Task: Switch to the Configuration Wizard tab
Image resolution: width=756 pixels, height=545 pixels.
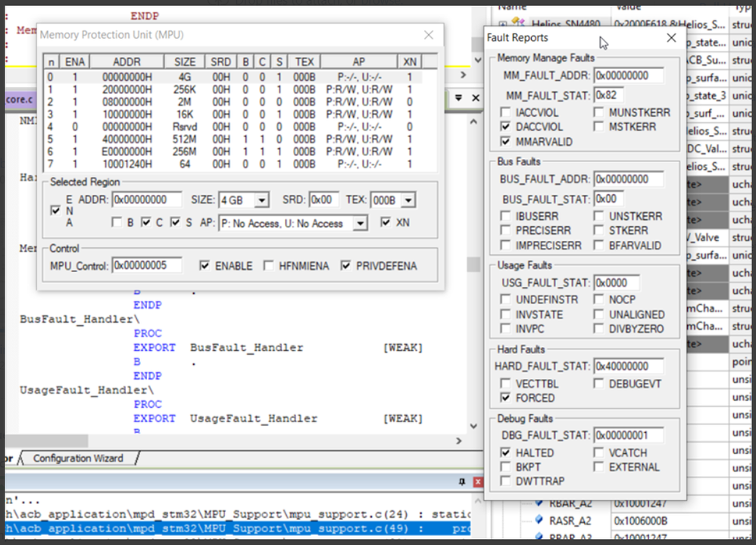Action: pyautogui.click(x=78, y=458)
